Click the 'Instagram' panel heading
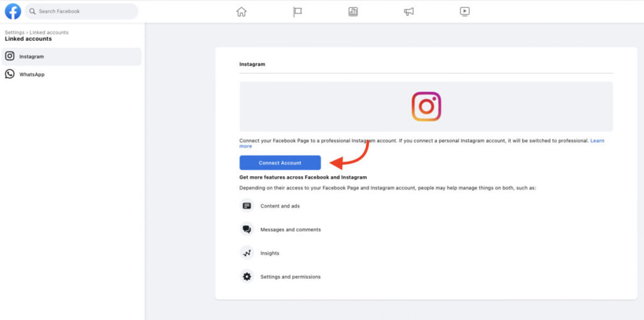The width and height of the screenshot is (644, 320). [252, 65]
